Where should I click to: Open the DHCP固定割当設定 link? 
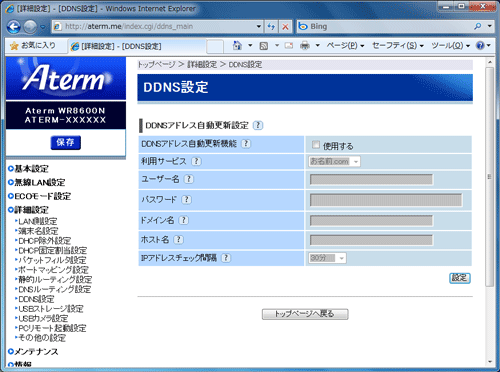53,250
